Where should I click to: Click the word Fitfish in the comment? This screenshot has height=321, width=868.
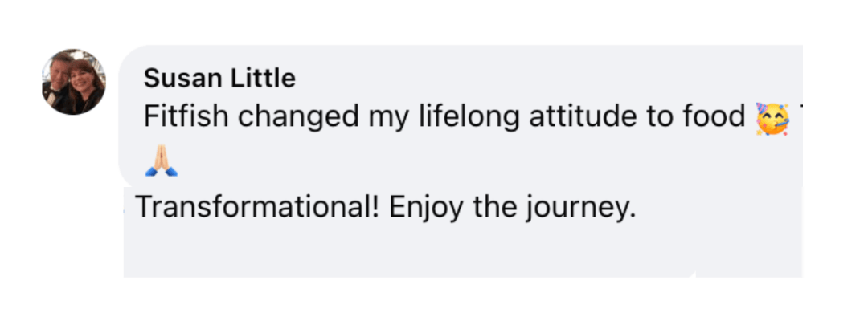186,117
